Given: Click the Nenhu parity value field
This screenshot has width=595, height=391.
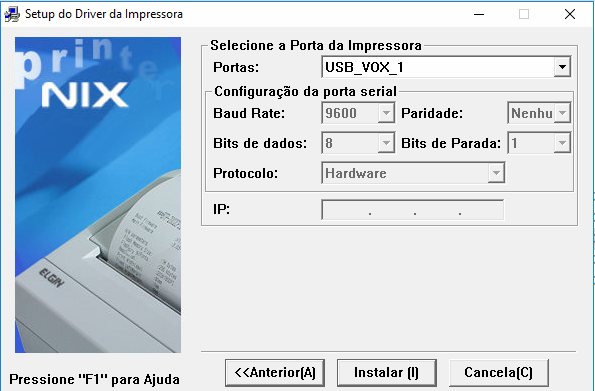Looking at the screenshot, I should 531,113.
